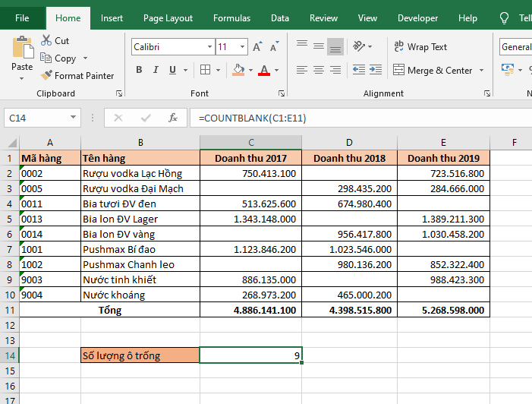Click the Paste clipboard icon
Viewport: 532px width, 404px height.
[x=22, y=49]
